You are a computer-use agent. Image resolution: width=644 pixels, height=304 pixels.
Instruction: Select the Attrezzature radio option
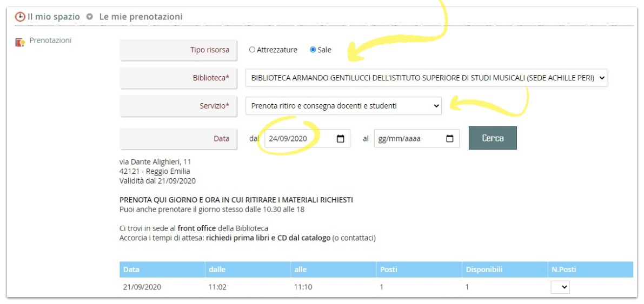tap(252, 50)
